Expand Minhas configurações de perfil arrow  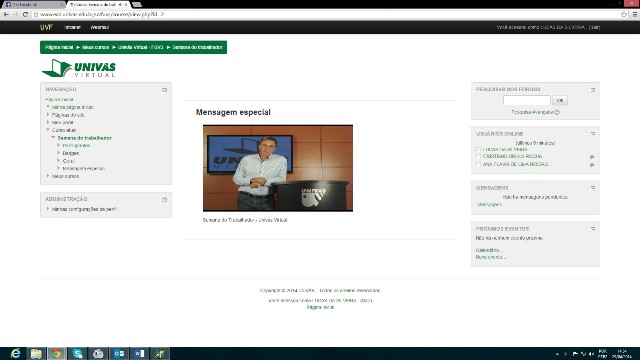pos(48,209)
